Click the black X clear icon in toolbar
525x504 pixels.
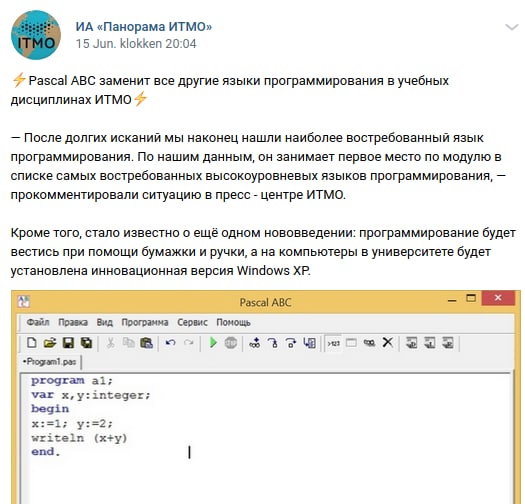[x=388, y=343]
